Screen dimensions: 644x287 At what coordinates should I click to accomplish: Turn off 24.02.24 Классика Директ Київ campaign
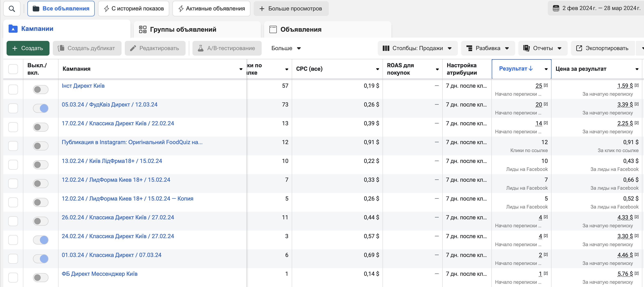pyautogui.click(x=41, y=240)
